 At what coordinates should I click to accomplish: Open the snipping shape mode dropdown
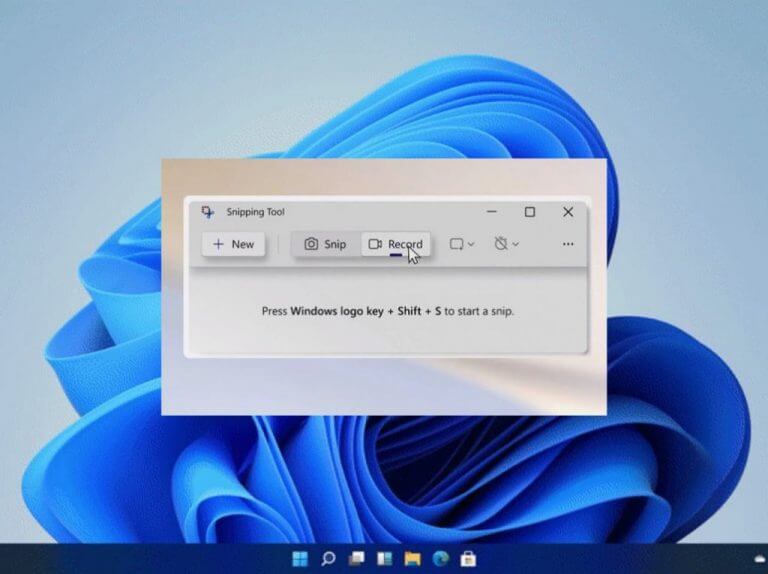tap(461, 244)
